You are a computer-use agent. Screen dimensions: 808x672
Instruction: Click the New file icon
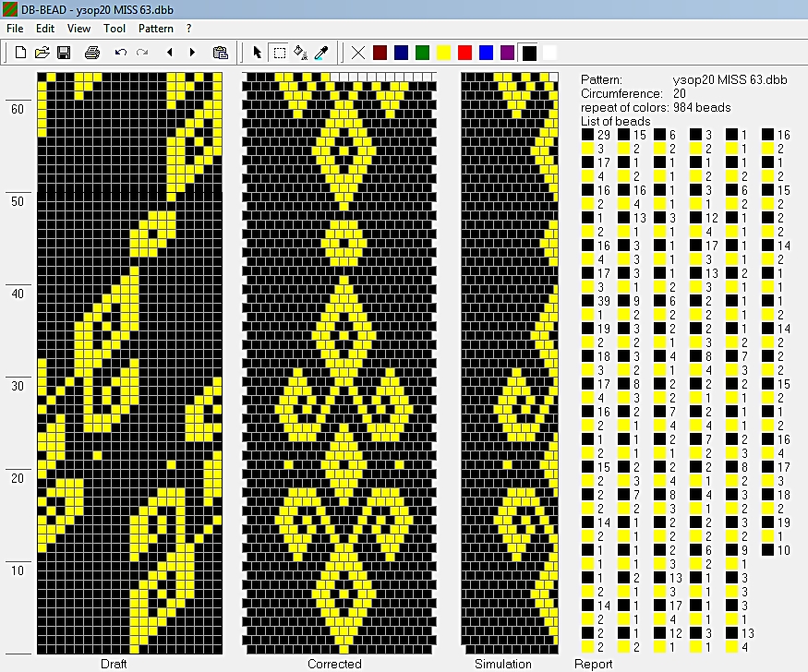coord(20,53)
